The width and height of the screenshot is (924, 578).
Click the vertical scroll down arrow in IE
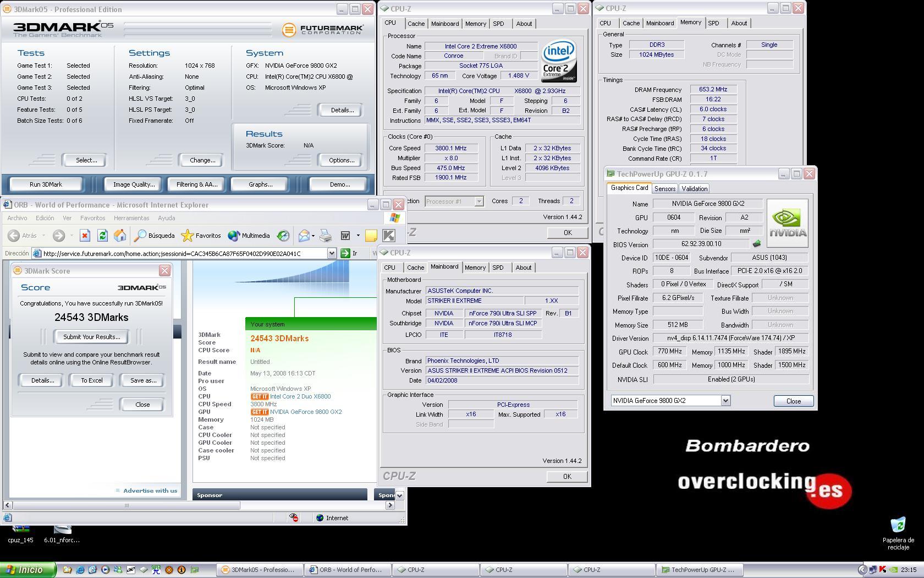(399, 495)
